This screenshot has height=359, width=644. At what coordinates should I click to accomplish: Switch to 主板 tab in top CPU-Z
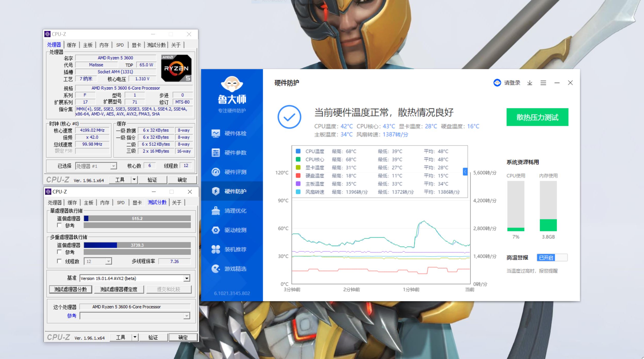click(88, 45)
